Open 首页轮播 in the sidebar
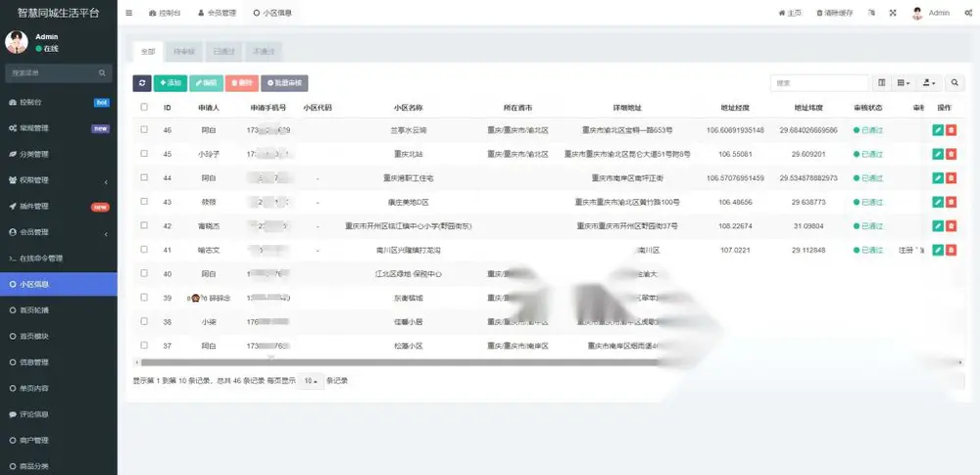 click(59, 310)
